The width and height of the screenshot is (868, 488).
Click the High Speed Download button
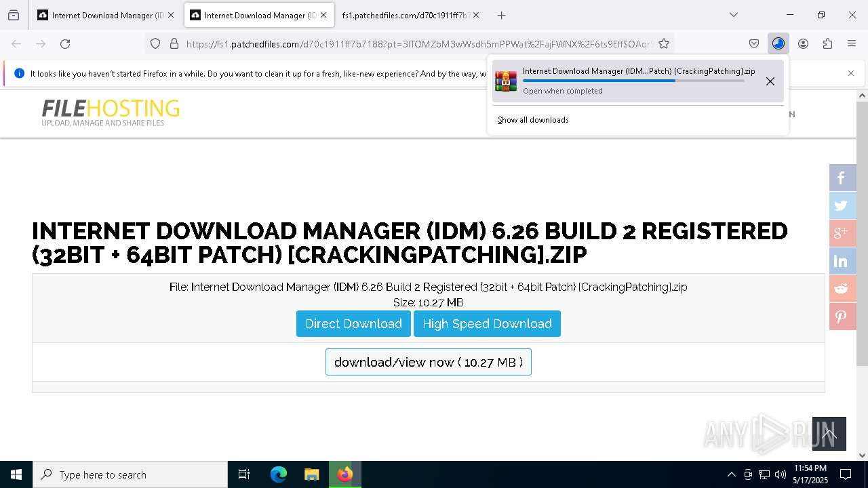click(x=487, y=323)
